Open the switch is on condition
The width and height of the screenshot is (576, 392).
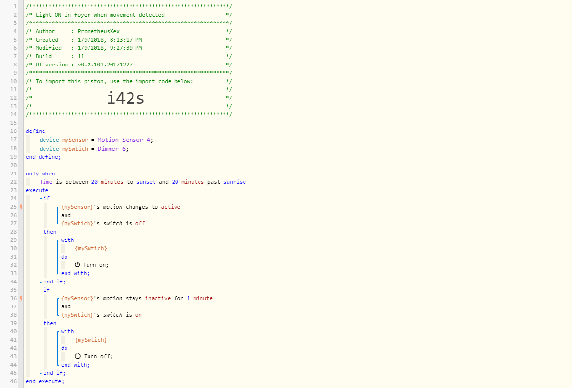(101, 315)
